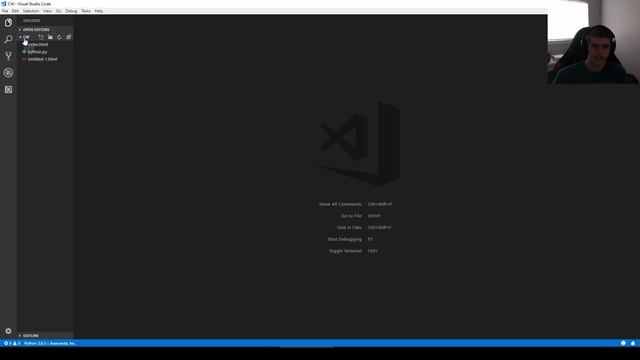
Task: Open the File menu
Action: [x=5, y=11]
